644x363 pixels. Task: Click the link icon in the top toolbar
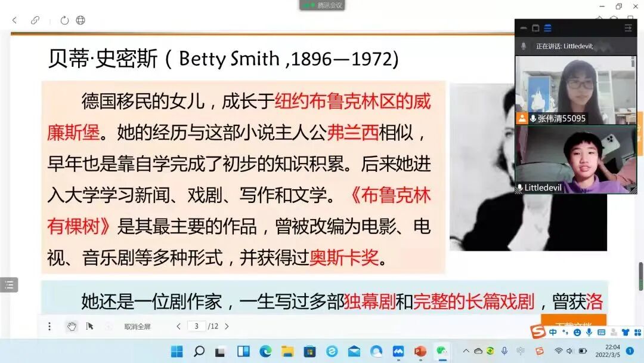click(x=35, y=20)
